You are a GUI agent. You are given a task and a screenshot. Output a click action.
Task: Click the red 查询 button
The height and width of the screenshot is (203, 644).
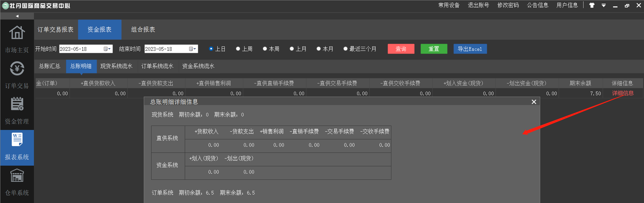point(401,49)
